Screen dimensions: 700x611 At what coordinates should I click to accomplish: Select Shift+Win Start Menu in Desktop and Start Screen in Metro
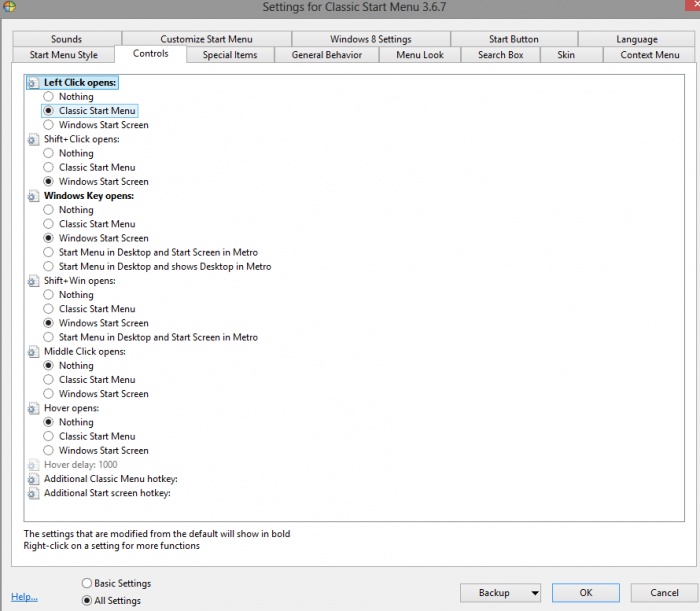(x=48, y=337)
